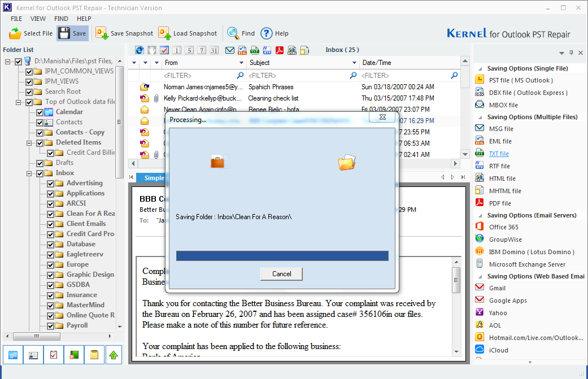Image resolution: width=588 pixels, height=379 pixels.
Task: Click the 1-day calendar view icon
Action: coord(177,50)
